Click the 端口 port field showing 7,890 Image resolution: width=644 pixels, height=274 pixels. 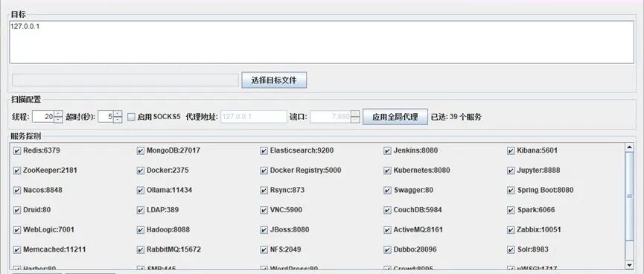pyautogui.click(x=331, y=117)
